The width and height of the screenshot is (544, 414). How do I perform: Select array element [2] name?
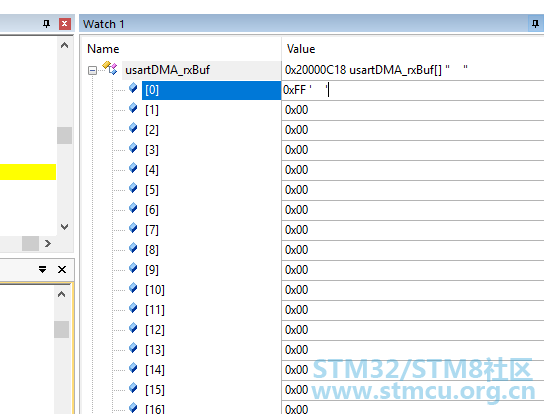pos(152,130)
